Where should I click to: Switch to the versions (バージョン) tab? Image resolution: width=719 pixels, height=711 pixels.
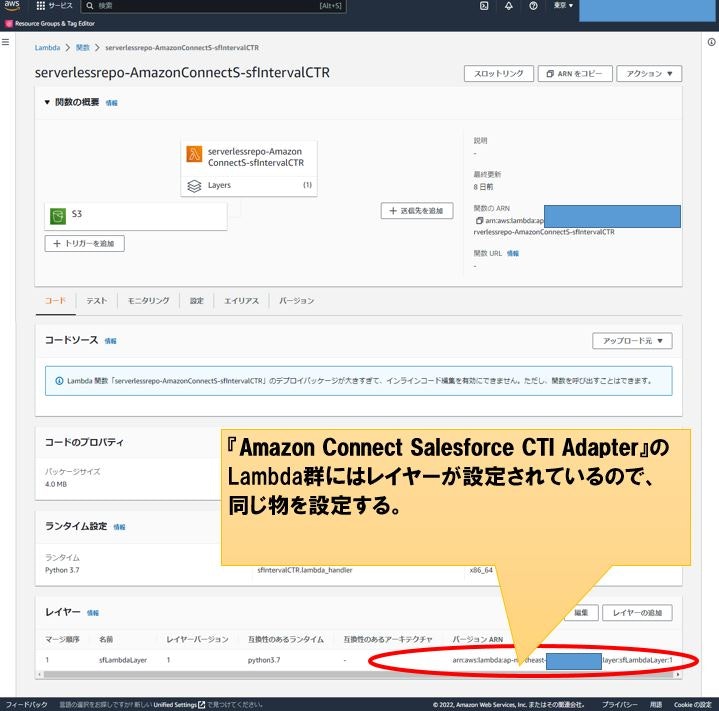pyautogui.click(x=296, y=301)
